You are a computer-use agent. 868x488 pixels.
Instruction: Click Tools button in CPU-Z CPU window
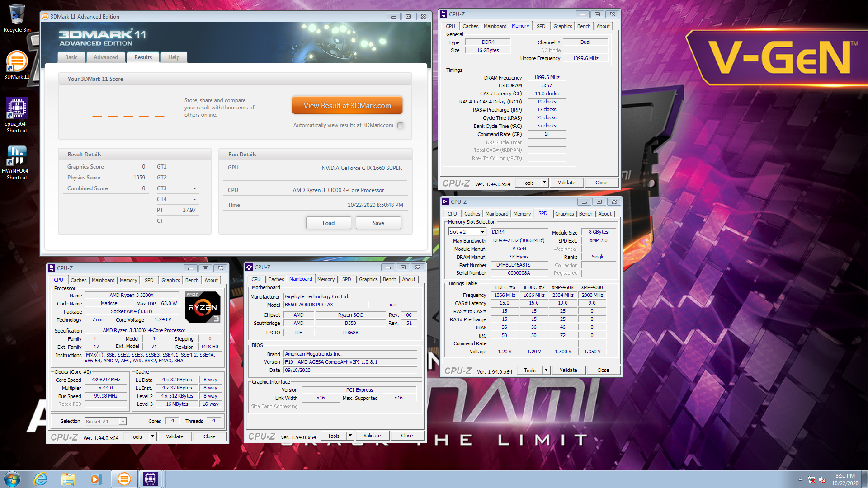tap(136, 436)
